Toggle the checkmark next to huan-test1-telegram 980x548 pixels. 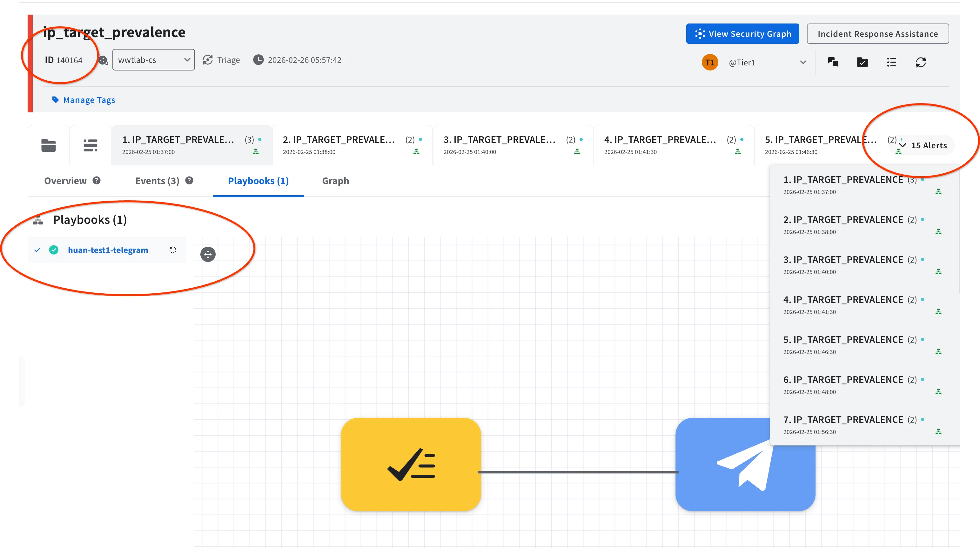pos(37,250)
